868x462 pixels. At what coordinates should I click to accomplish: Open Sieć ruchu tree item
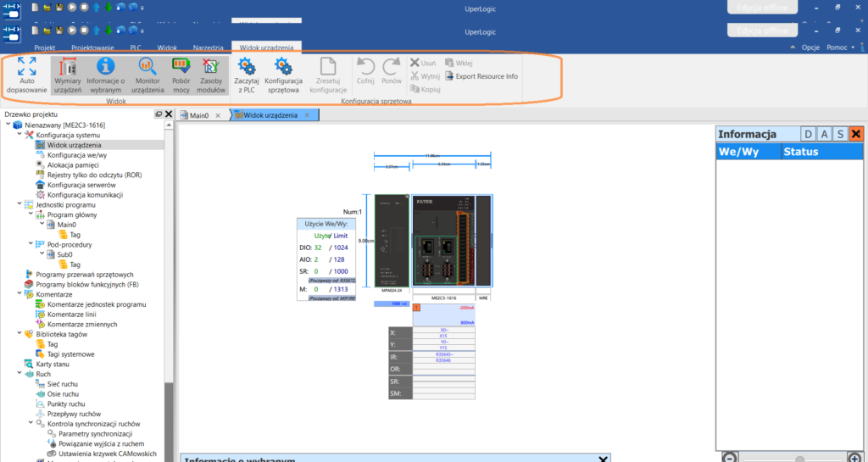tap(62, 384)
